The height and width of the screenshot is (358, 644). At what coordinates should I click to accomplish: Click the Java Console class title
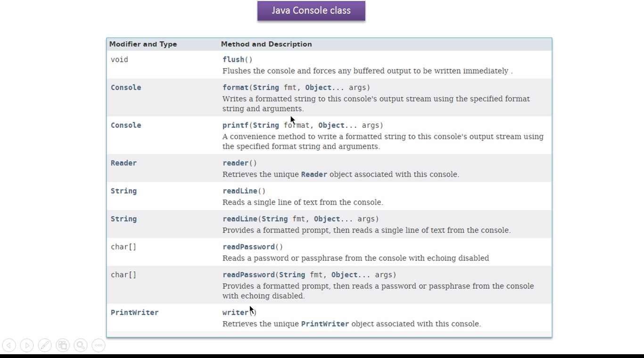point(311,11)
